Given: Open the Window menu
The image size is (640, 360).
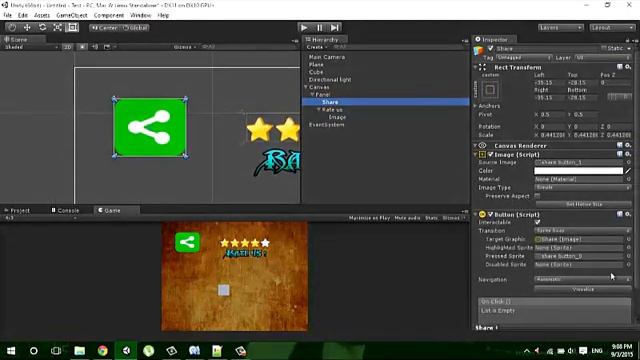Looking at the screenshot, I should [140, 15].
